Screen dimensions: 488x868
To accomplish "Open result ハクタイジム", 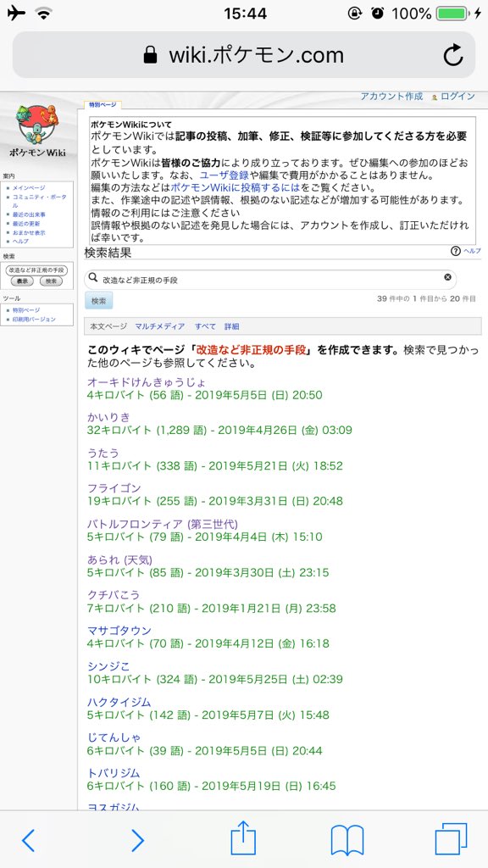I will 119,702.
